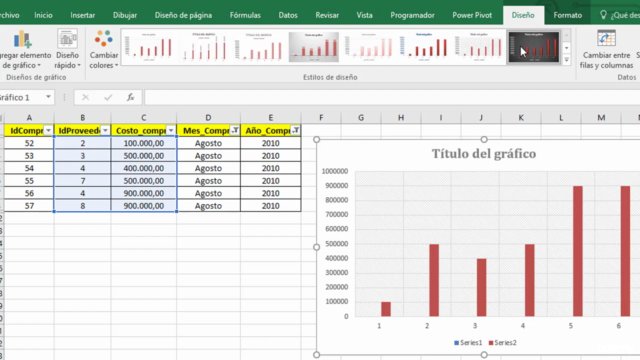The image size is (640, 360).
Task: Switch to the Dibujar tab
Action: tap(125, 15)
